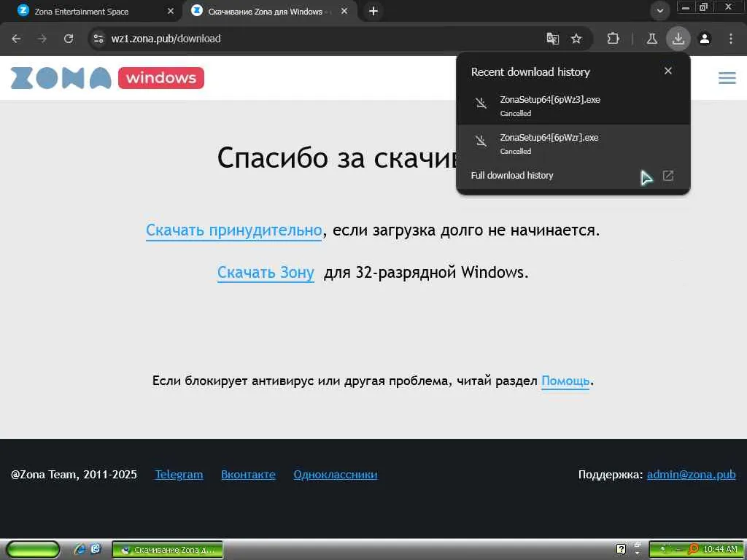This screenshot has height=560, width=747.
Task: Click the red windows badge
Action: (161, 78)
